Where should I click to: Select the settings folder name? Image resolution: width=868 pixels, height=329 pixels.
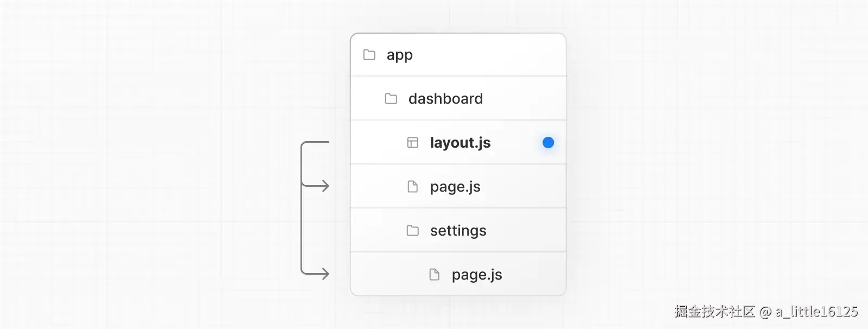point(458,231)
